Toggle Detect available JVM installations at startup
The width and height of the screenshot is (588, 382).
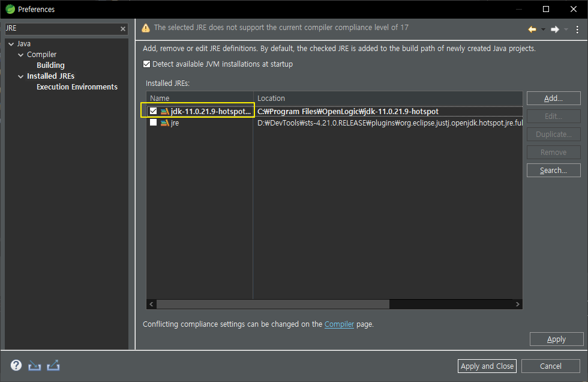click(146, 64)
